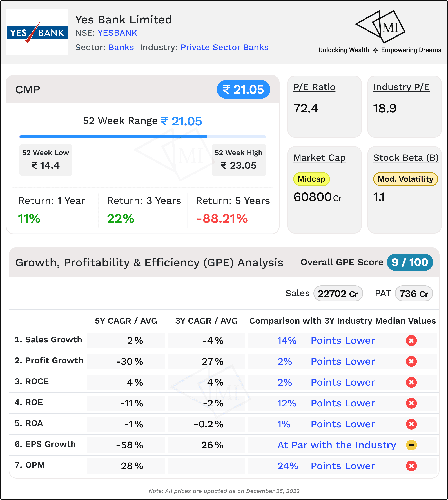Screen dimensions: 448x500
Task: Open the YESBANK NSE ticker link
Action: coord(117,33)
